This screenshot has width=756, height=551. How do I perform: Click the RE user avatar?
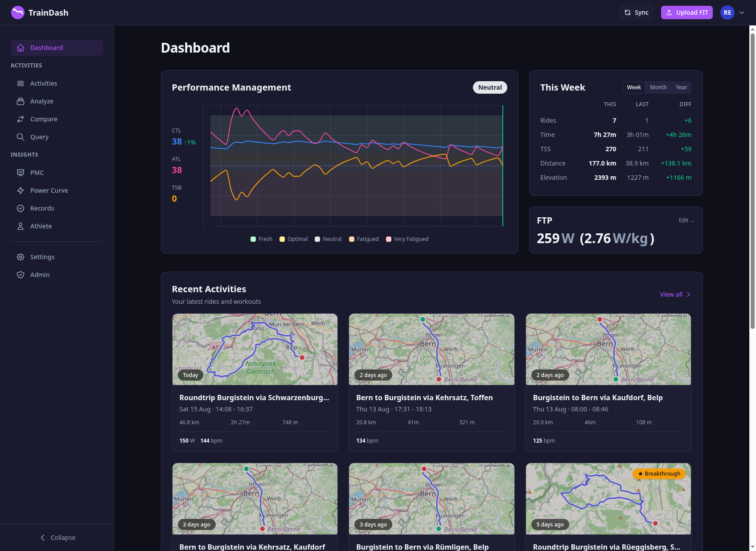(727, 12)
